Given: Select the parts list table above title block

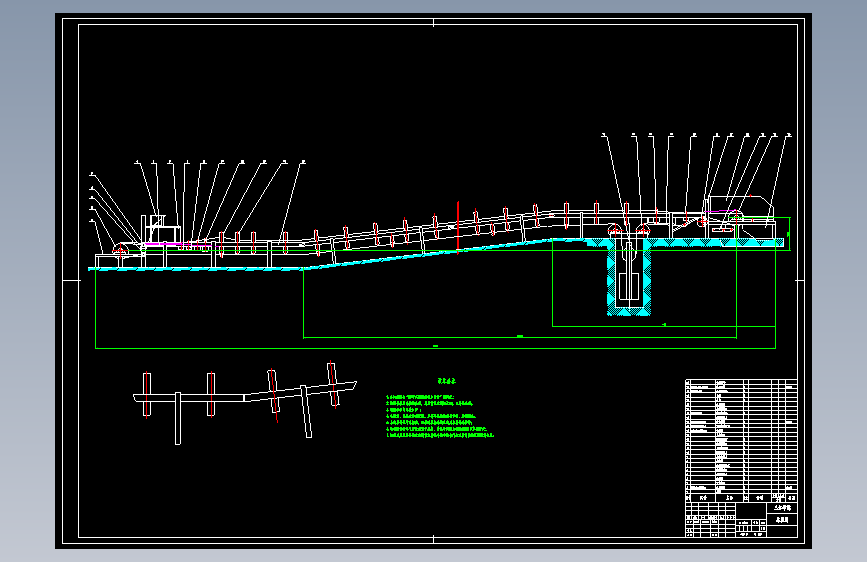Looking at the screenshot, I should click(x=741, y=440).
